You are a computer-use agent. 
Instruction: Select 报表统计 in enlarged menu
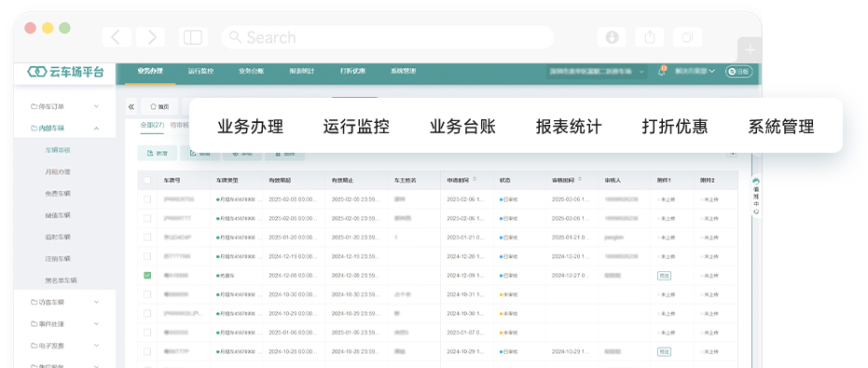coord(569,126)
